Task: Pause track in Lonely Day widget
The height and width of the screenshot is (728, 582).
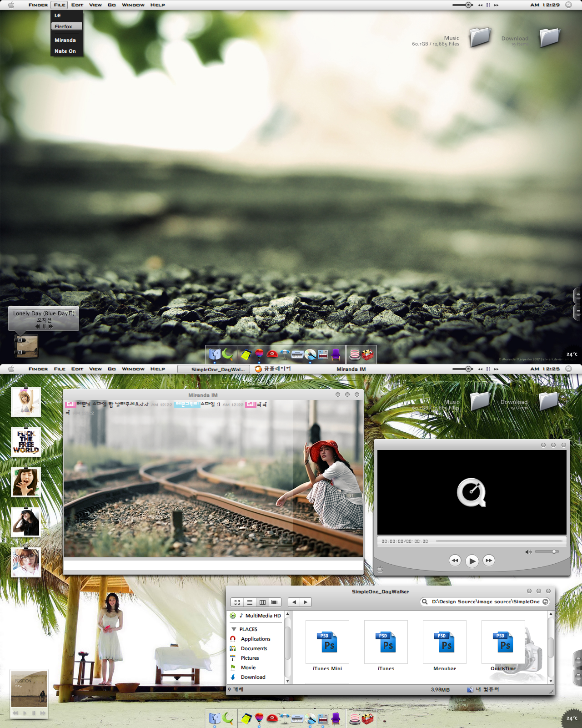Action: pyautogui.click(x=44, y=326)
